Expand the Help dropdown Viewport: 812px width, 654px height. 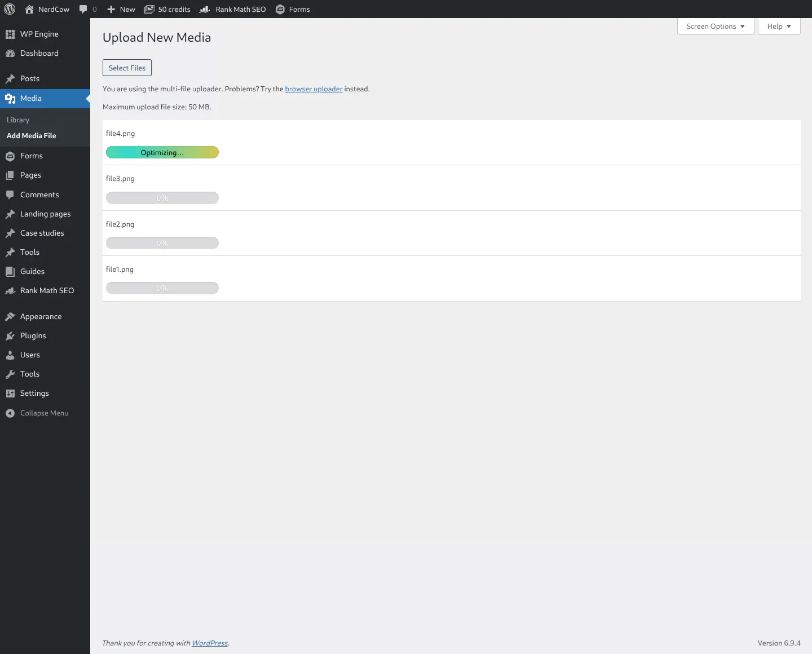[x=779, y=26]
